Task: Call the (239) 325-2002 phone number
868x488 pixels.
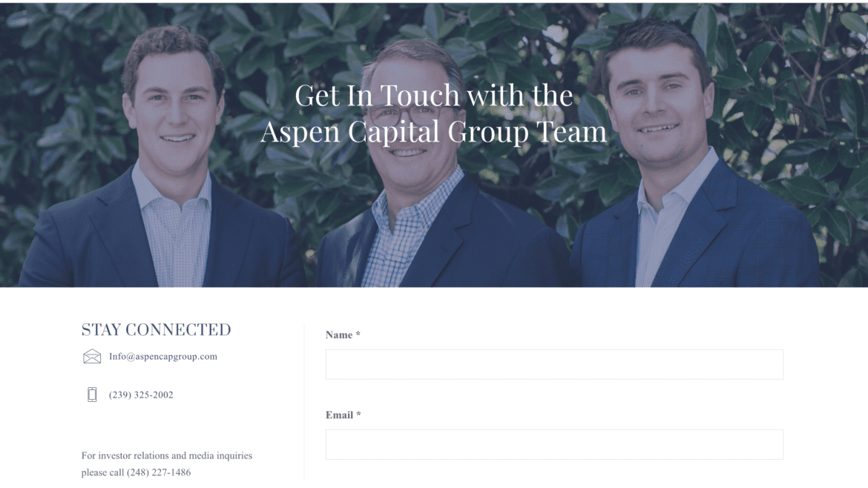Action: point(141,395)
